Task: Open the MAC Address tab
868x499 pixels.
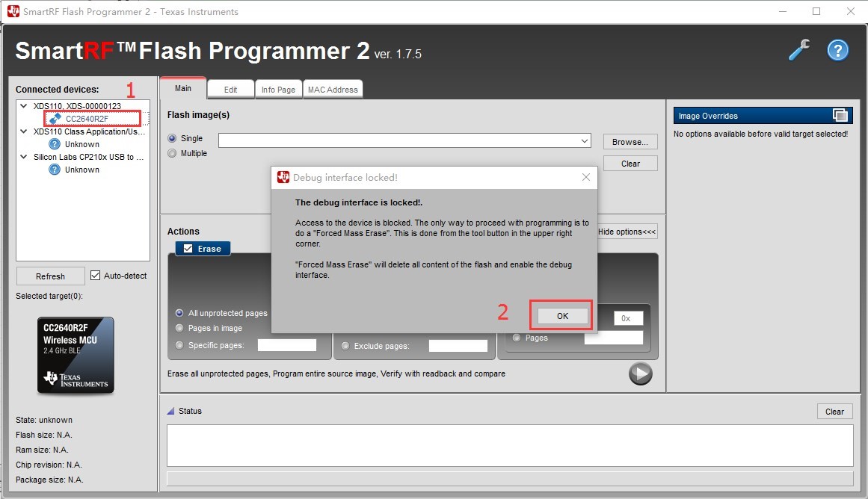Action: coord(333,90)
